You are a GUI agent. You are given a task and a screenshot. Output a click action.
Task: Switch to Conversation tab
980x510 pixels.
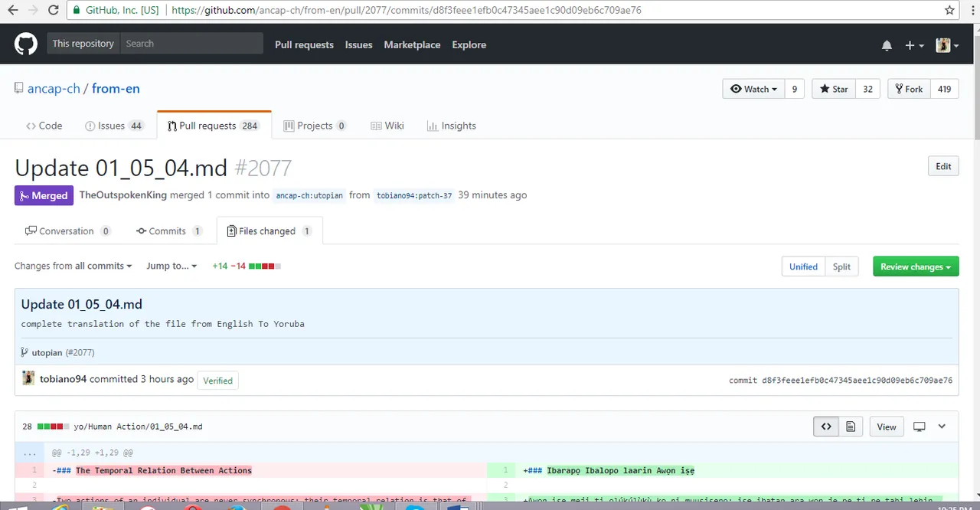point(68,230)
